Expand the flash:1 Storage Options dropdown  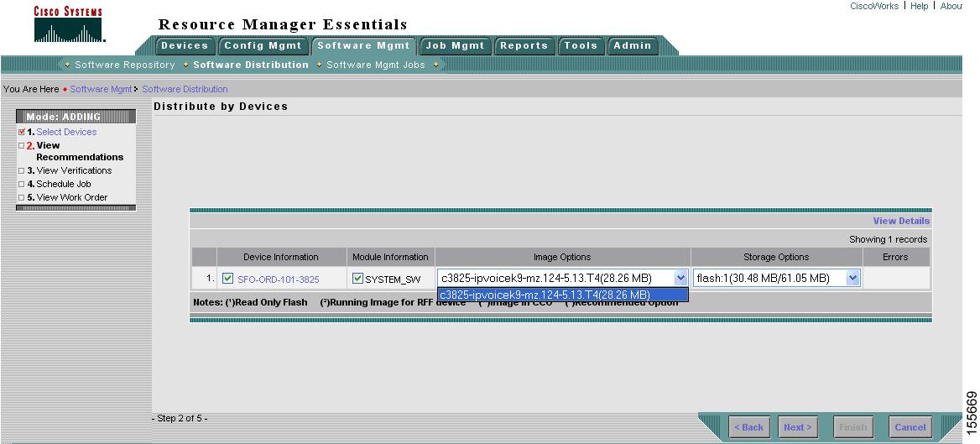click(x=852, y=279)
